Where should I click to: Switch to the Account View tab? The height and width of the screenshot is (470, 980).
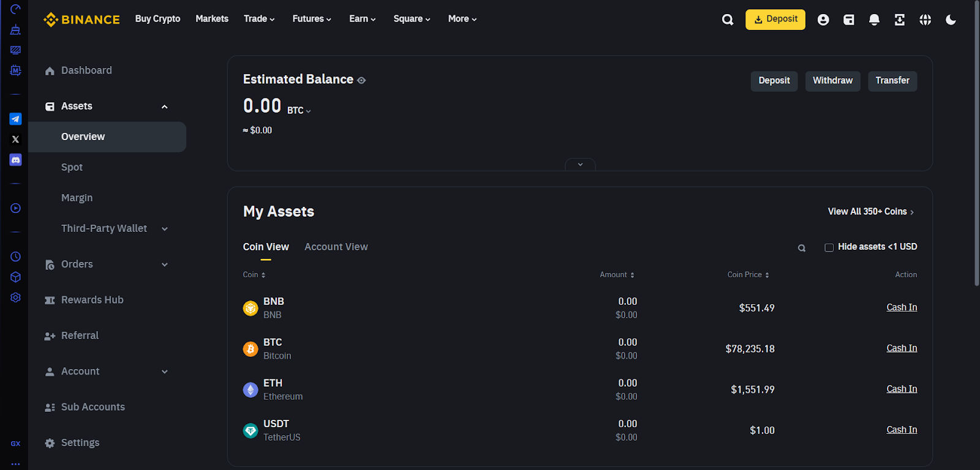[336, 247]
